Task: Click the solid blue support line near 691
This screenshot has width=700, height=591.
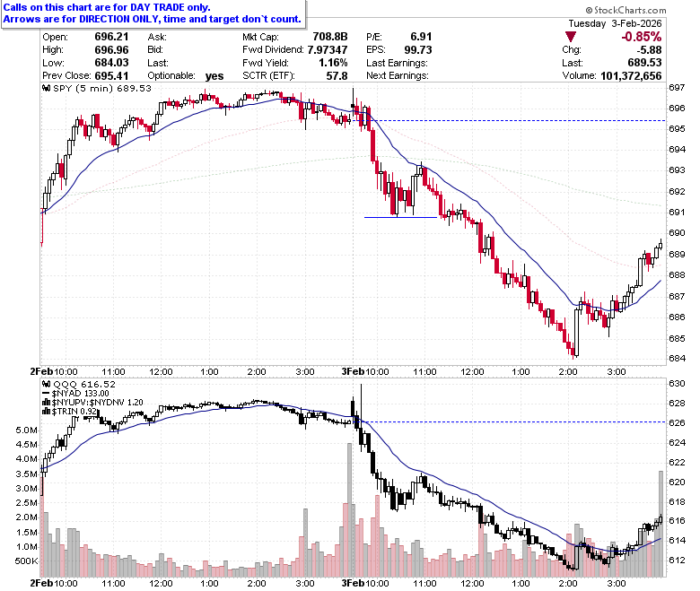Action: [x=400, y=217]
